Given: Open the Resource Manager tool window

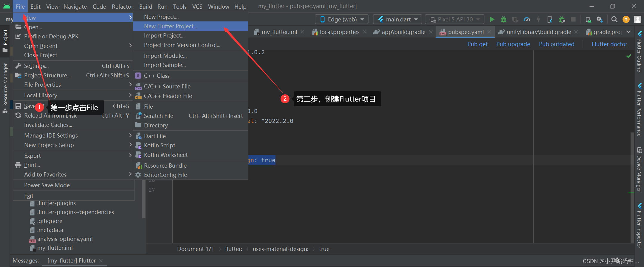Looking at the screenshot, I should 5,88.
